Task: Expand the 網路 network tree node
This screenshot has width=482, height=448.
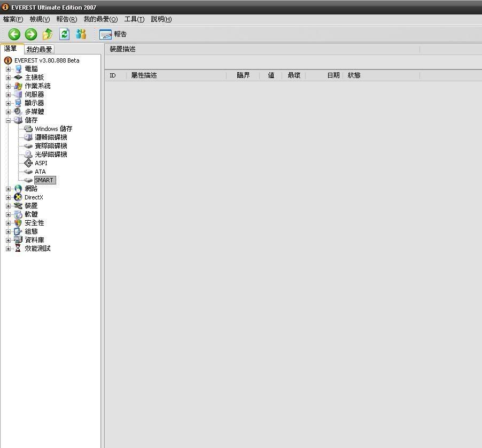Action: [8, 189]
